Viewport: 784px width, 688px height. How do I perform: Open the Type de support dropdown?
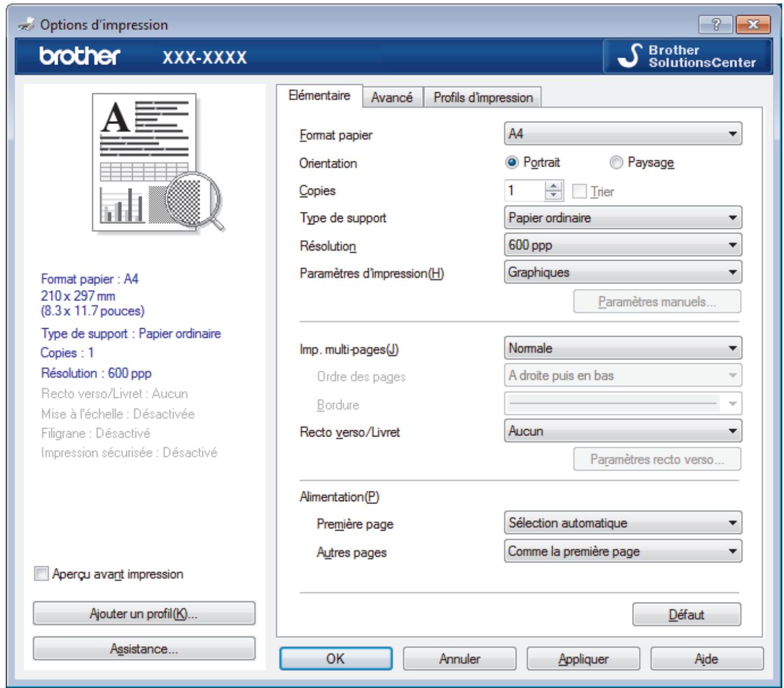coord(623,218)
